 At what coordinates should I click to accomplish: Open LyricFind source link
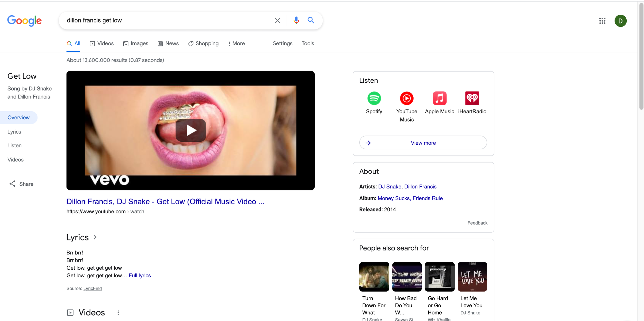(93, 288)
